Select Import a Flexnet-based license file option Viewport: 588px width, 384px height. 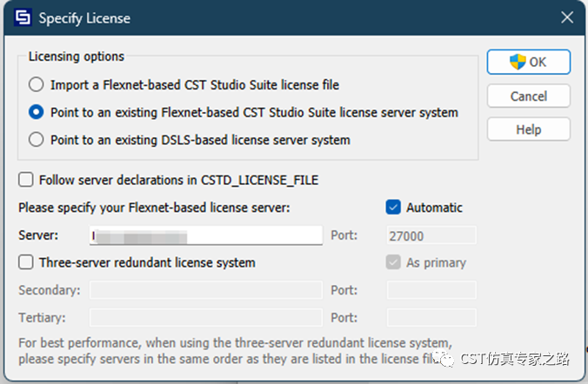(36, 85)
